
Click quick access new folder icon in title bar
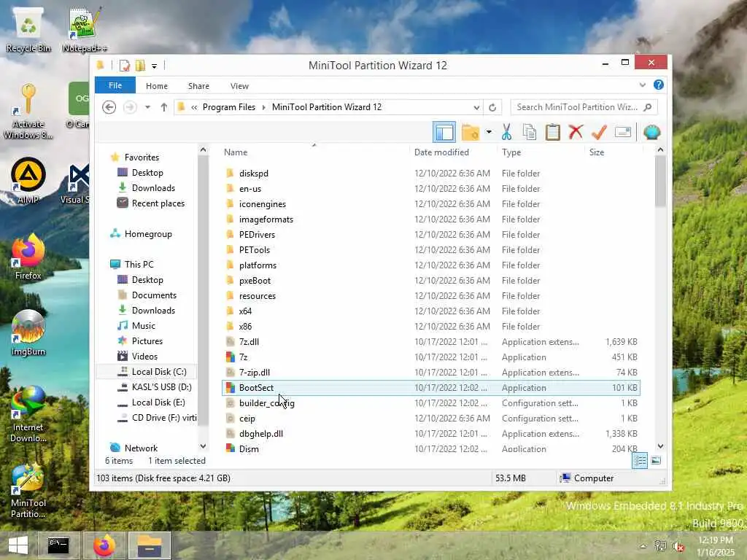click(x=140, y=65)
